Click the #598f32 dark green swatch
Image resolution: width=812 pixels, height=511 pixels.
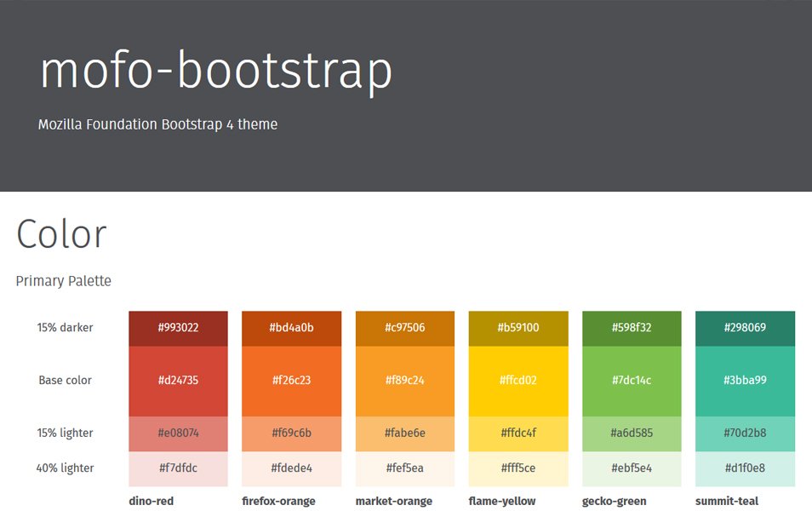click(x=632, y=329)
